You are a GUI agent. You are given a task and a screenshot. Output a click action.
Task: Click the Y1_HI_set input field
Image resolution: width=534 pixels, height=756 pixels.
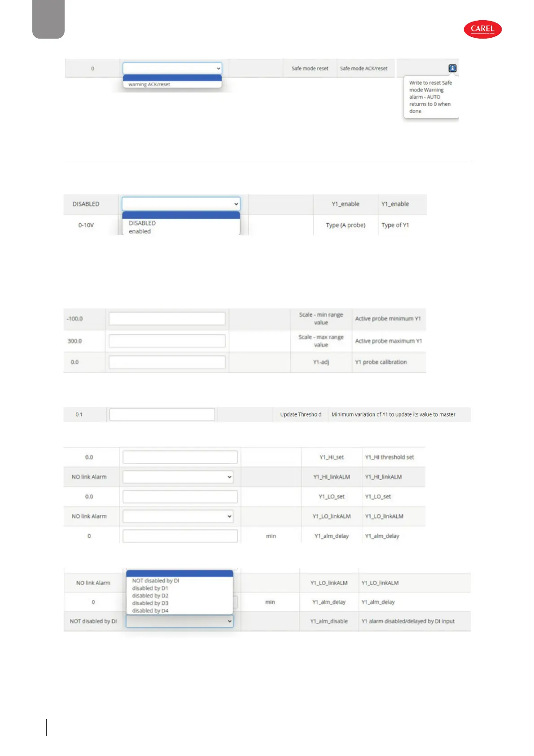(180, 457)
